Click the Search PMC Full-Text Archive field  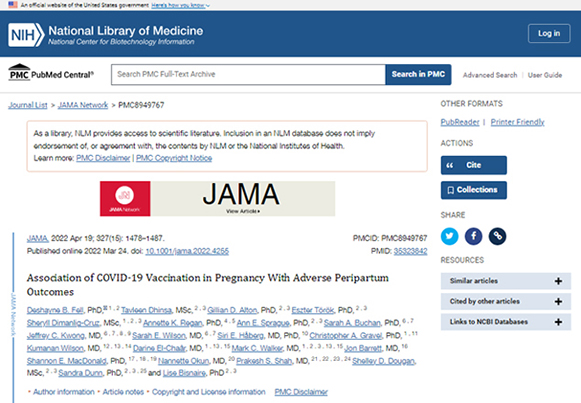tap(248, 74)
